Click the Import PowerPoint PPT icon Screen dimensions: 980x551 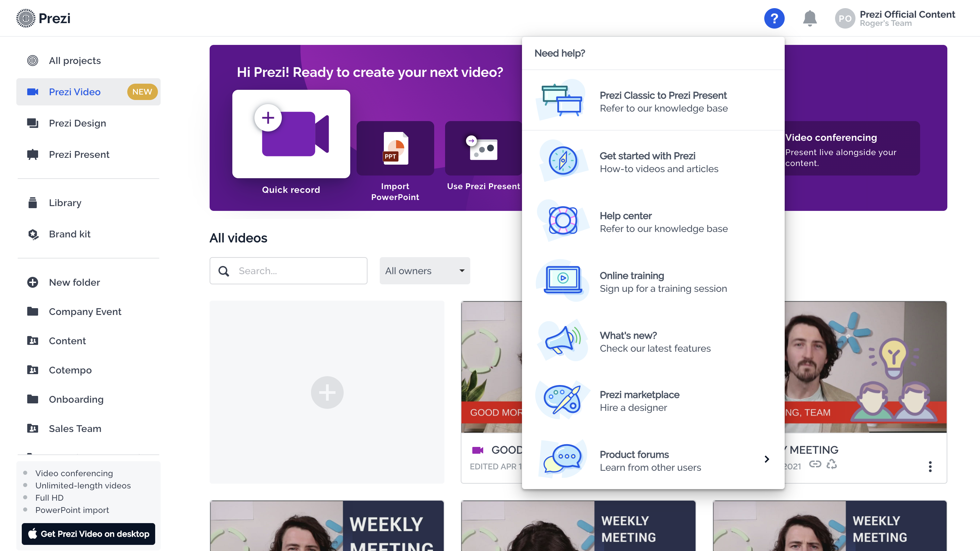(395, 148)
